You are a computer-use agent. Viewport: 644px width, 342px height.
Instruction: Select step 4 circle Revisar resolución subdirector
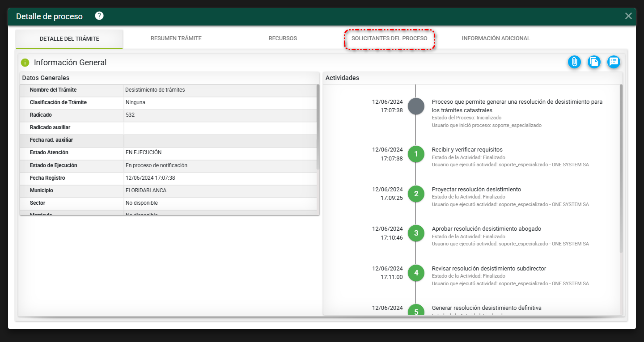(x=416, y=273)
